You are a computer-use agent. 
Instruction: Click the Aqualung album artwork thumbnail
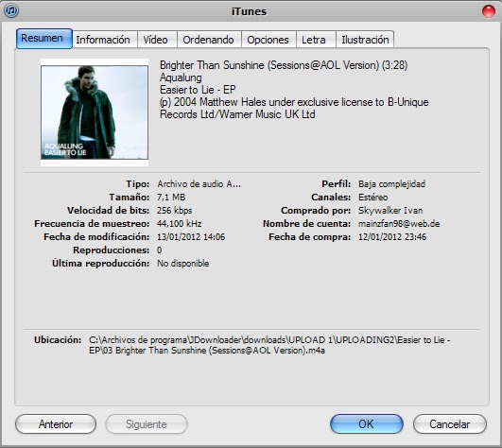pos(95,112)
